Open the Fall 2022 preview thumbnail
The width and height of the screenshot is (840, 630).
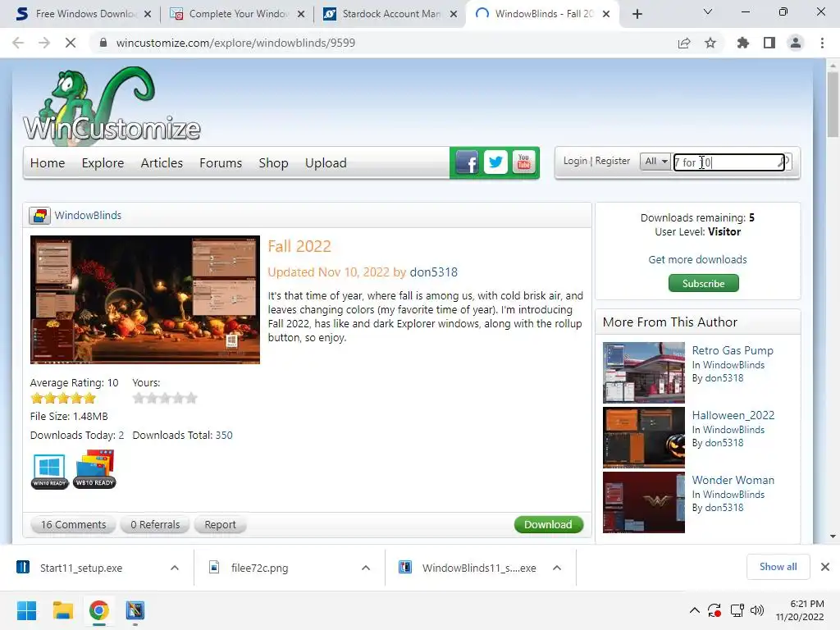pos(145,299)
